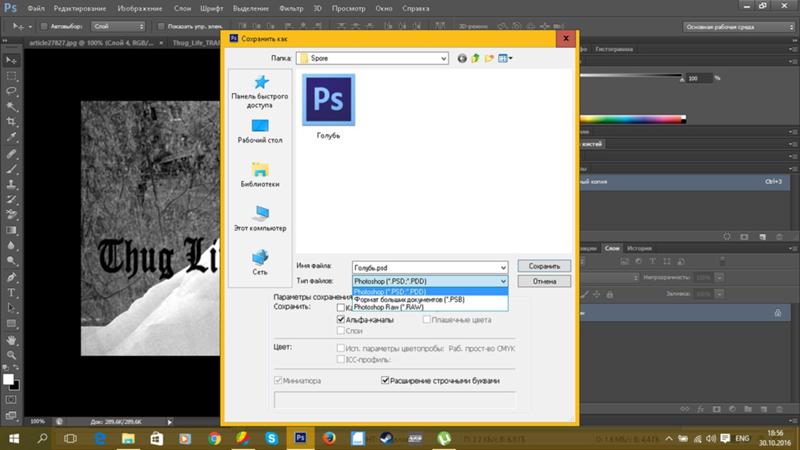Choose Формат больших документов (*.PSB)
Image resolution: width=800 pixels, height=450 pixels.
[430, 299]
